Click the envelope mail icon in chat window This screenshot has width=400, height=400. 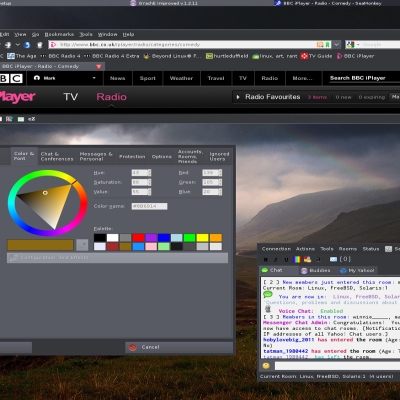click(x=333, y=259)
